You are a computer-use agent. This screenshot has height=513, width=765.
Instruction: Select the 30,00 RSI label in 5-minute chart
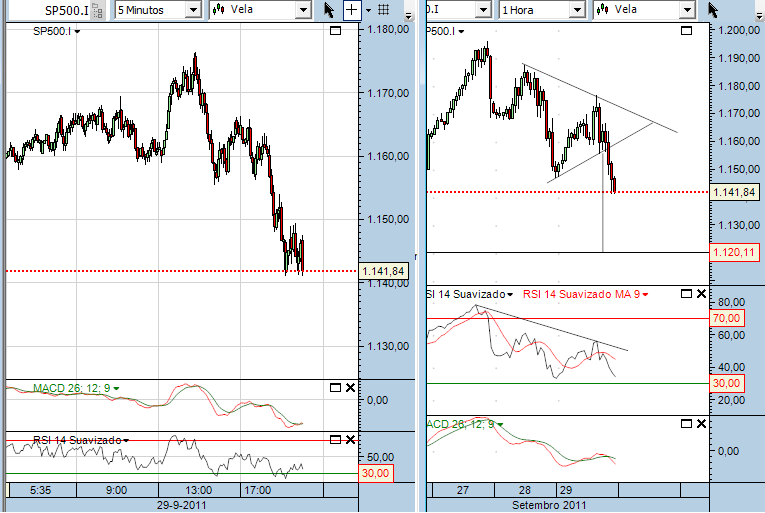tap(376, 473)
